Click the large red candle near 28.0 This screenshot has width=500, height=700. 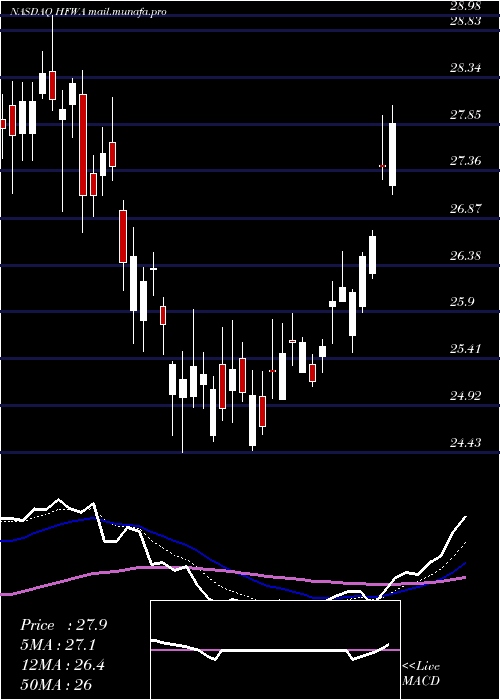pyautogui.click(x=83, y=145)
